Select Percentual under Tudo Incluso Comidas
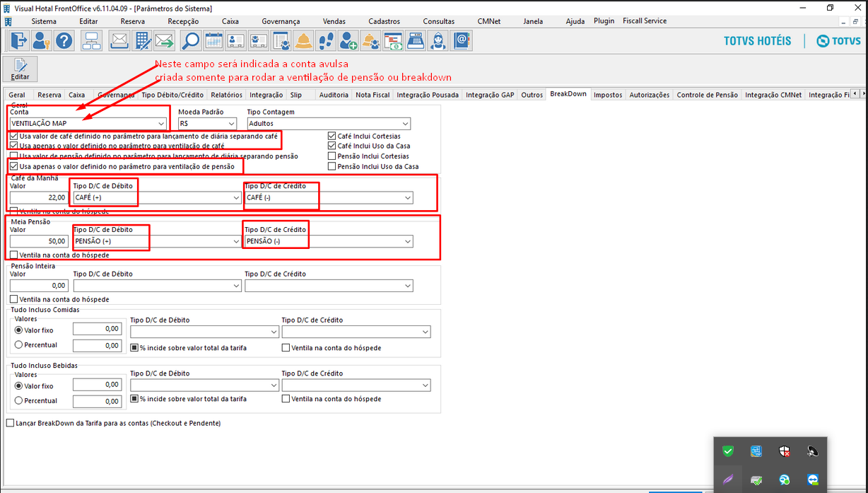This screenshot has height=493, width=868. [x=18, y=344]
